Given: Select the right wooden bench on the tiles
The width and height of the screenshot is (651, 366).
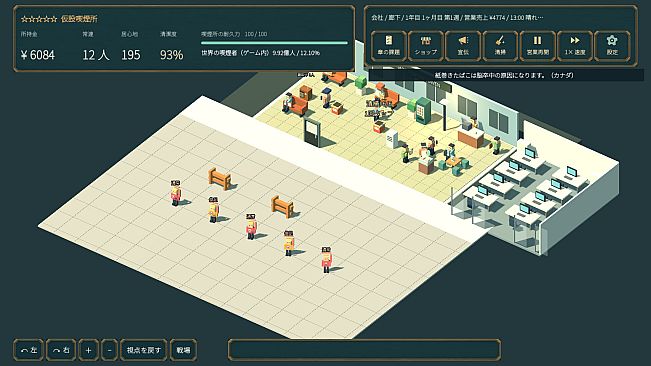Looking at the screenshot, I should tap(283, 207).
